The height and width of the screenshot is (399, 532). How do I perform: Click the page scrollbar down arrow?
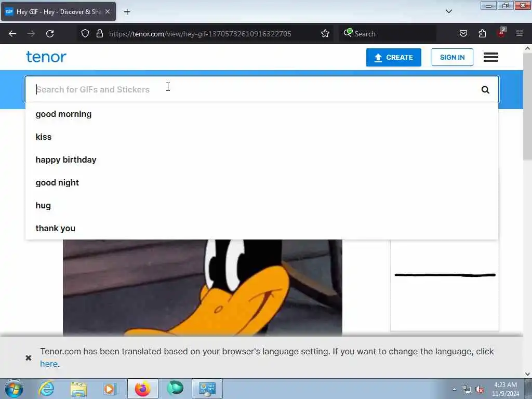pos(527,374)
